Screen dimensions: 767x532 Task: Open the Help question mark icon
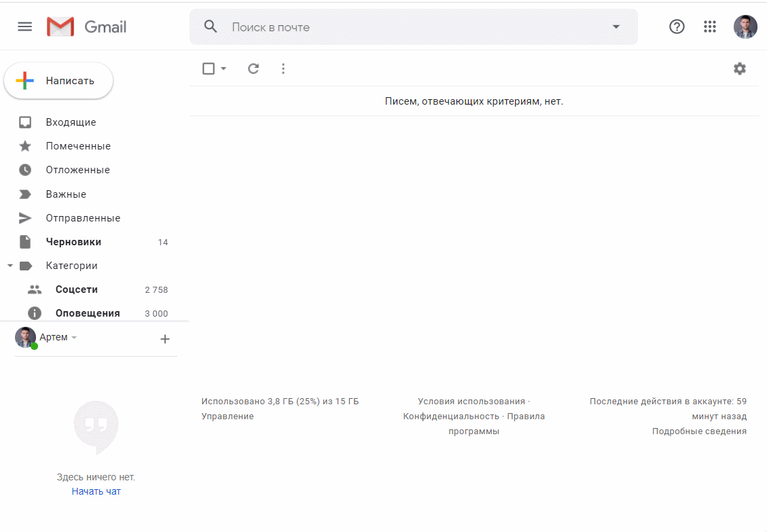point(677,26)
